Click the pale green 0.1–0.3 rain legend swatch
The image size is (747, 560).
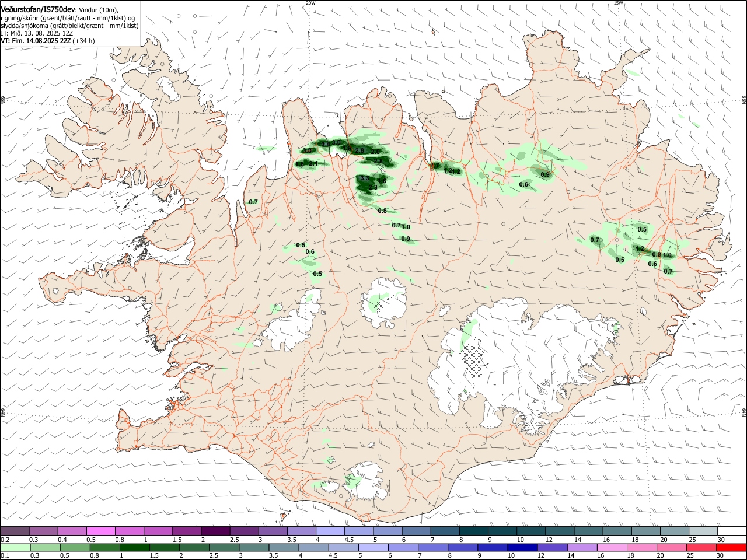[x=15, y=548]
